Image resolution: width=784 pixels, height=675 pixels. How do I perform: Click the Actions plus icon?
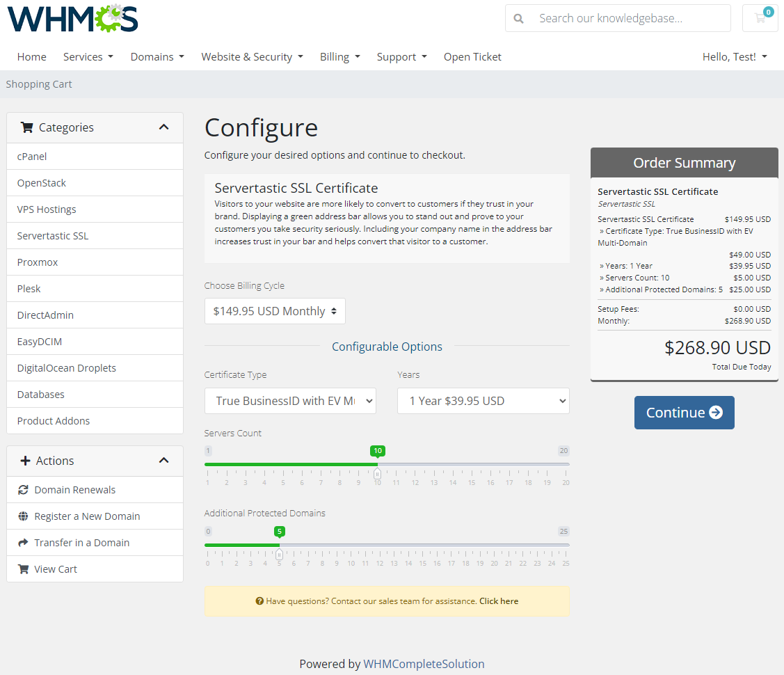(x=25, y=461)
